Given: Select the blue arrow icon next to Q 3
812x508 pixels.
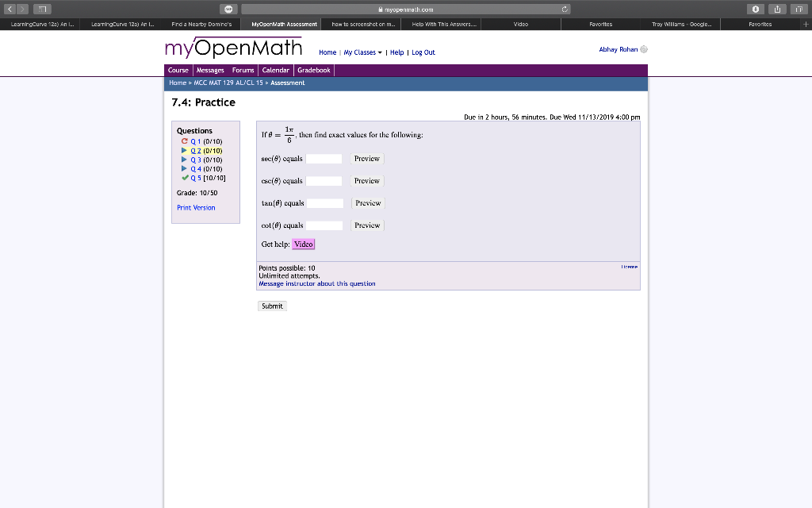Looking at the screenshot, I should 185,160.
